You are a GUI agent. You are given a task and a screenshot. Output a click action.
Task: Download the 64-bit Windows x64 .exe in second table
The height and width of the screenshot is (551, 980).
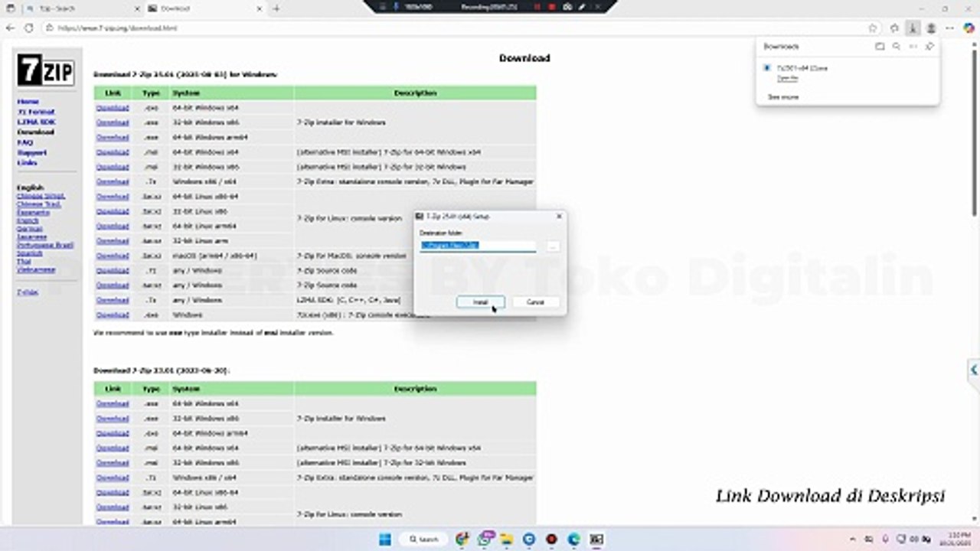pos(113,404)
